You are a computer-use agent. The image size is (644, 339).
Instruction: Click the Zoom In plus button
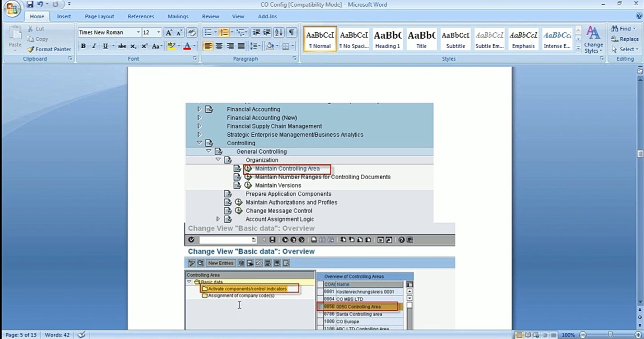point(638,335)
